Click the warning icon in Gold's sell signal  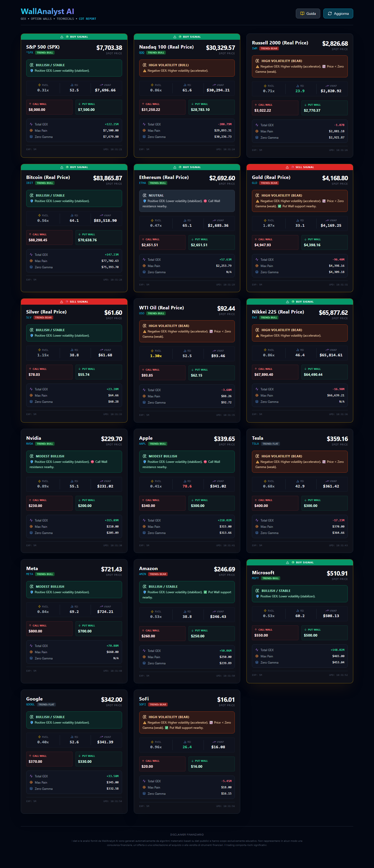pos(287,167)
